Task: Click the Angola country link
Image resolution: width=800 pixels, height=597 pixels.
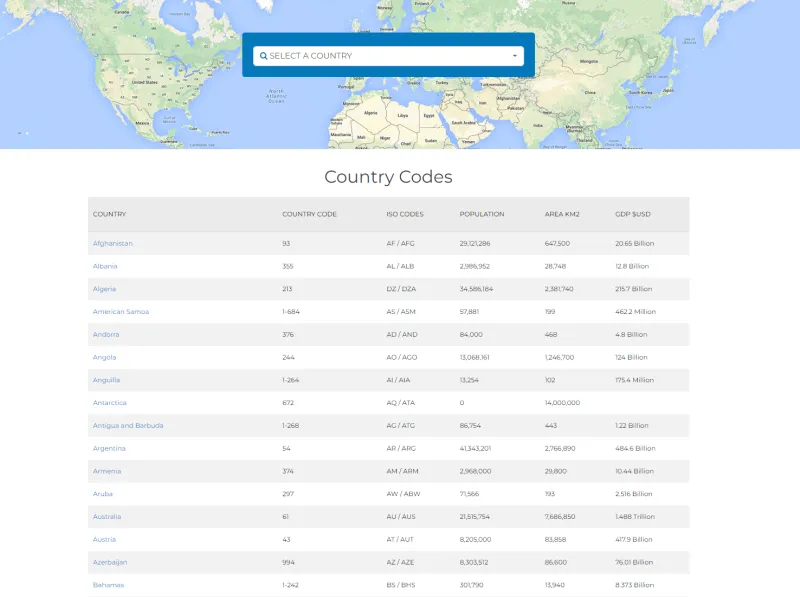Action: [105, 357]
